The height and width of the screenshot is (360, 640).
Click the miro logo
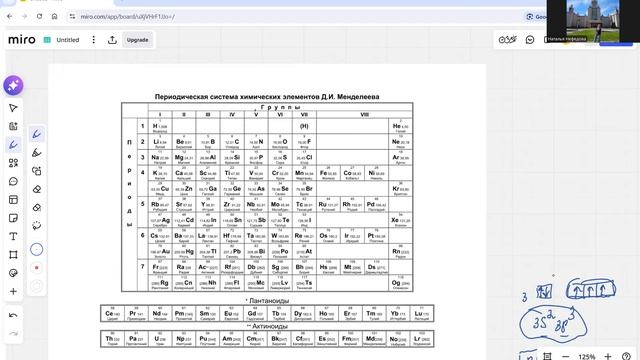click(x=22, y=40)
